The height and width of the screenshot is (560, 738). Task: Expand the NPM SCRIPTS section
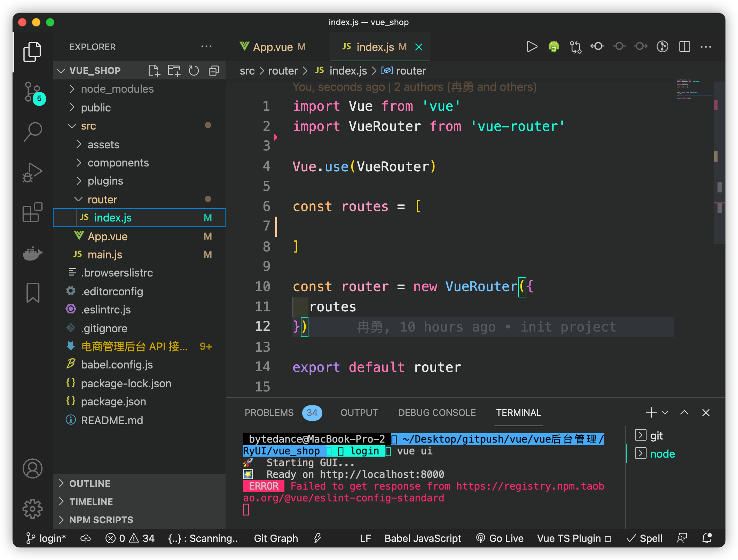click(139, 520)
